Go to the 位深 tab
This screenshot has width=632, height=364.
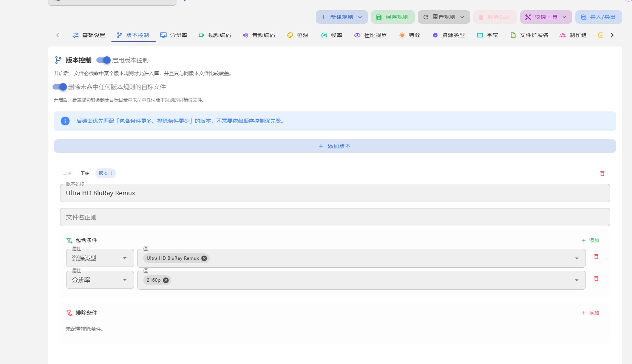298,35
